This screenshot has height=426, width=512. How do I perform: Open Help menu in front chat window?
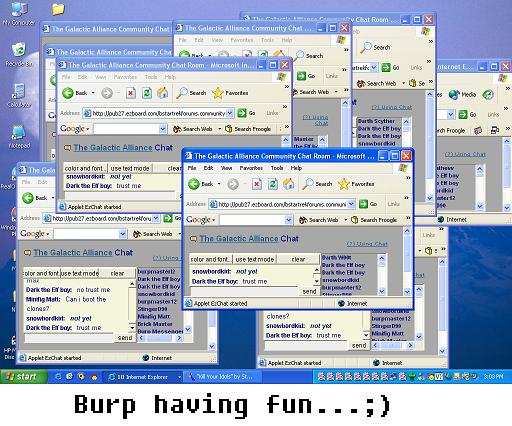(296, 168)
